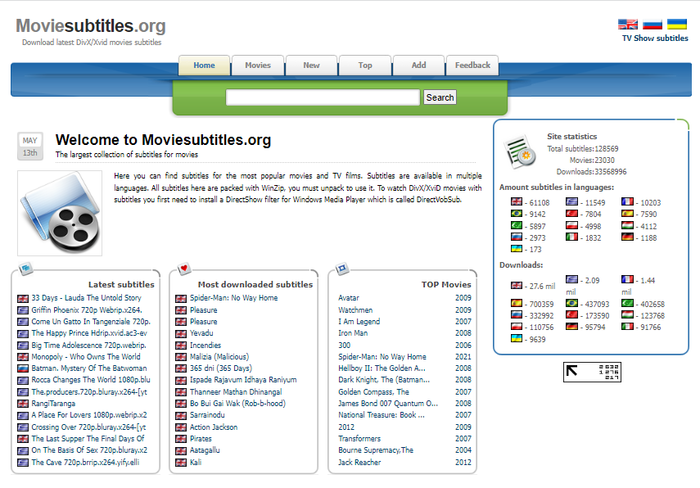This screenshot has height=488, width=700.
Task: Switch site language via UK flag at top
Action: (628, 24)
